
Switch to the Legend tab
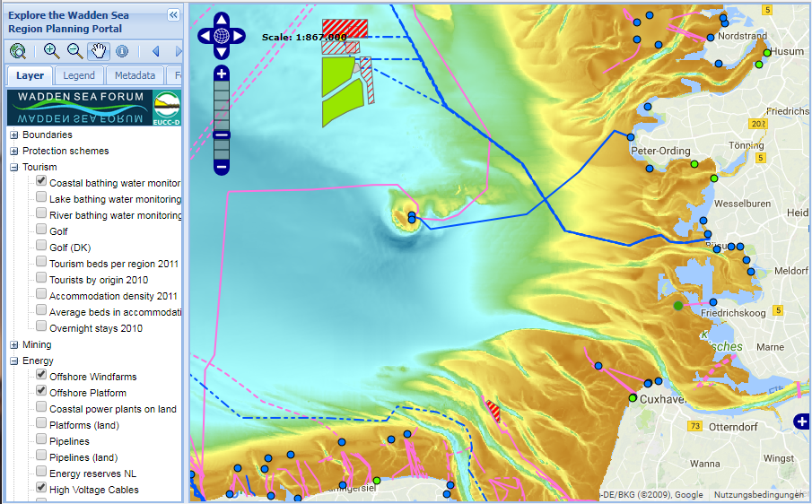coord(79,76)
